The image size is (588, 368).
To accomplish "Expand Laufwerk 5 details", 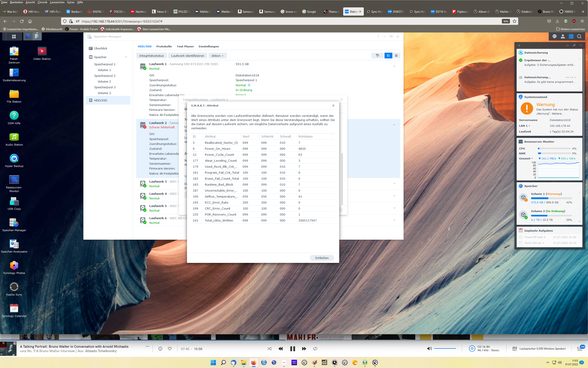I will point(394,208).
